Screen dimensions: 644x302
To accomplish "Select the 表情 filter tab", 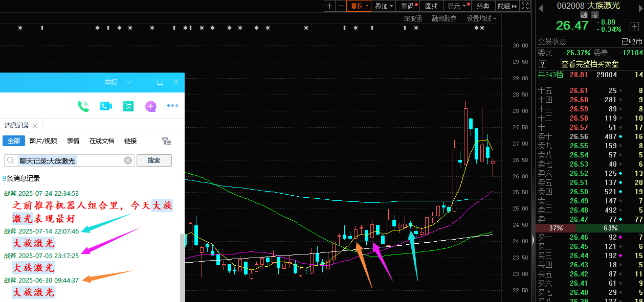I will 73,141.
